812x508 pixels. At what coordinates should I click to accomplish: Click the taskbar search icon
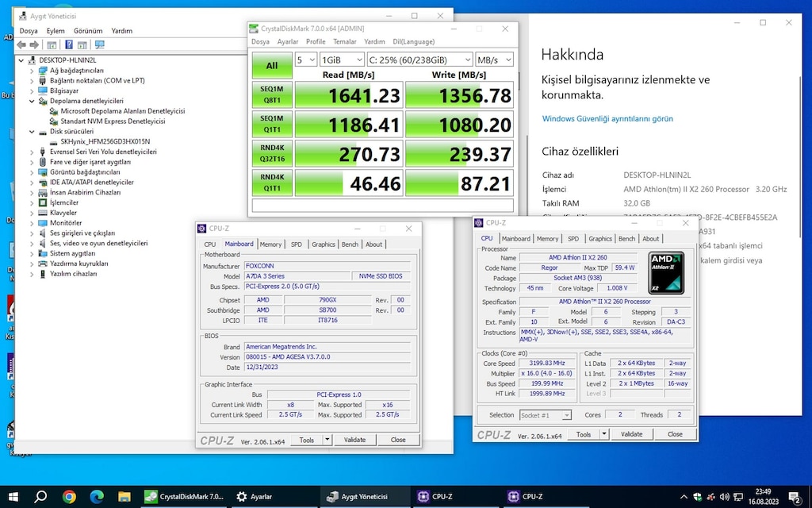[40, 497]
